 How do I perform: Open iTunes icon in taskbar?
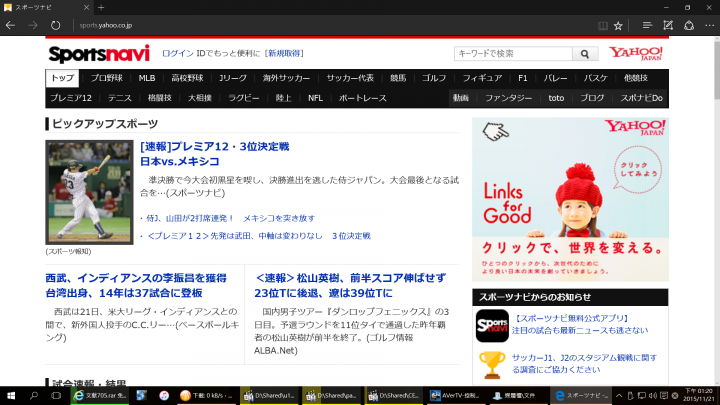(163, 395)
